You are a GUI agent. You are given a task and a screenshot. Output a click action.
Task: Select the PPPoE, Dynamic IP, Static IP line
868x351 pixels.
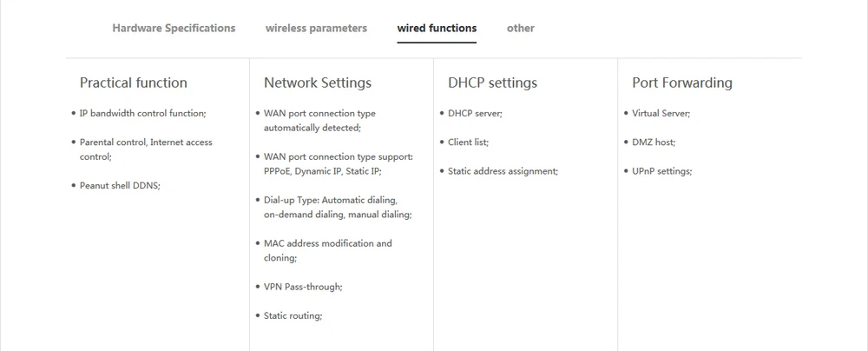click(323, 171)
